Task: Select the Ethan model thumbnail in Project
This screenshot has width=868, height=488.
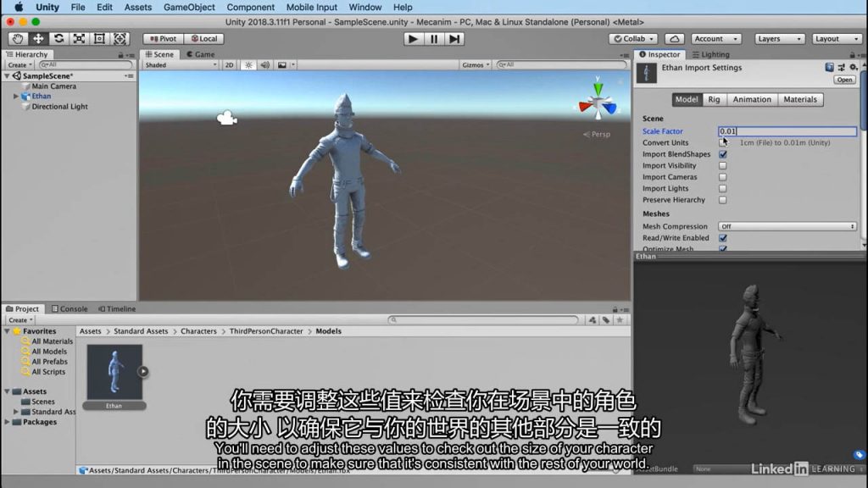Action: (114, 371)
